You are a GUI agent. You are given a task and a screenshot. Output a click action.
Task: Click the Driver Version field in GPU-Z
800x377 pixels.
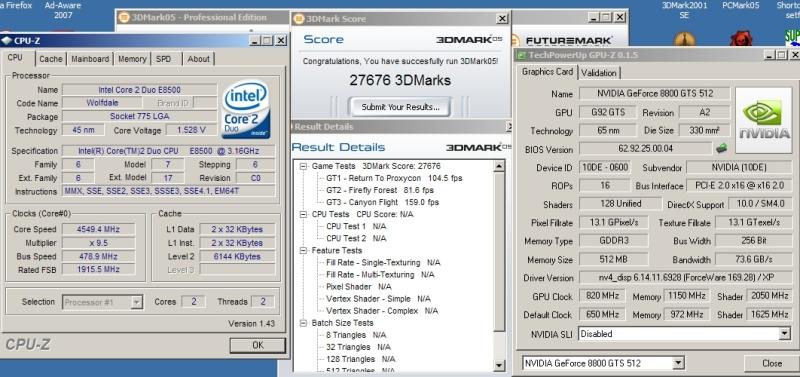685,278
